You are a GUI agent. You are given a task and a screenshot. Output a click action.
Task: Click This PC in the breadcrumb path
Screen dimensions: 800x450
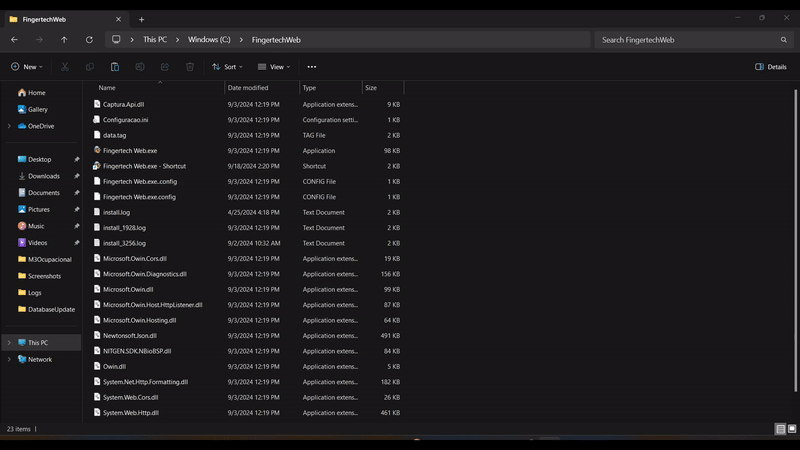pyautogui.click(x=155, y=40)
